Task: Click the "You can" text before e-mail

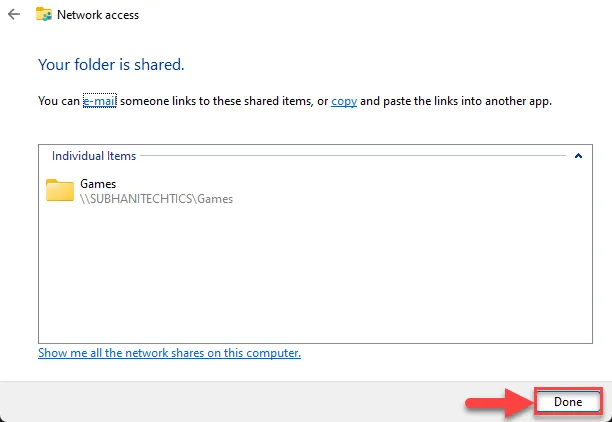Action: pyautogui.click(x=59, y=101)
